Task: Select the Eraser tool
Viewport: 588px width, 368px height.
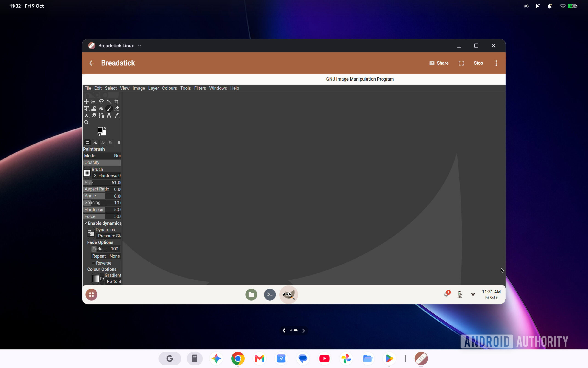Action: tap(117, 109)
